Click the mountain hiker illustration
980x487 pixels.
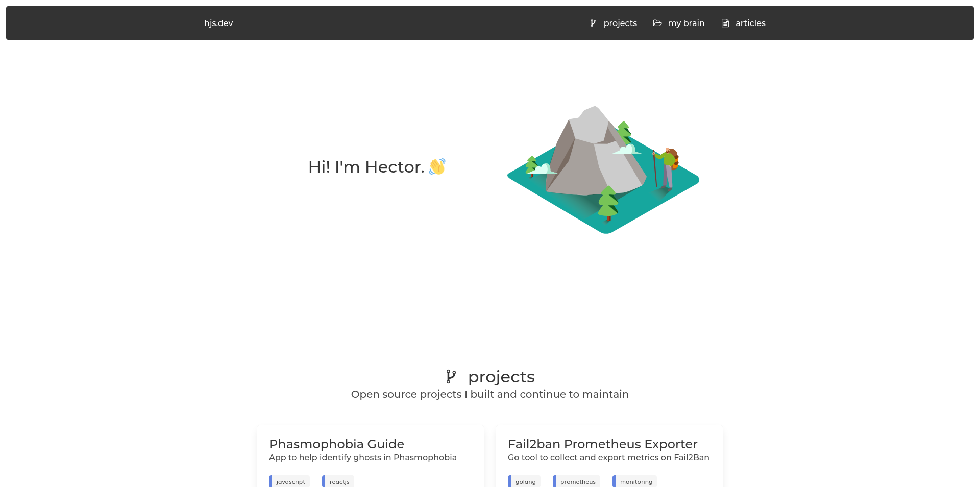[x=602, y=168]
